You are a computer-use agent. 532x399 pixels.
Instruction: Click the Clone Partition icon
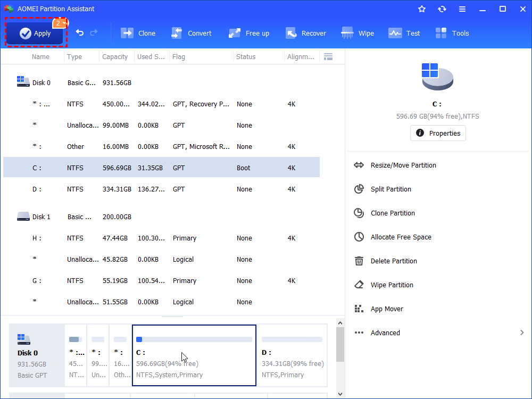point(359,213)
